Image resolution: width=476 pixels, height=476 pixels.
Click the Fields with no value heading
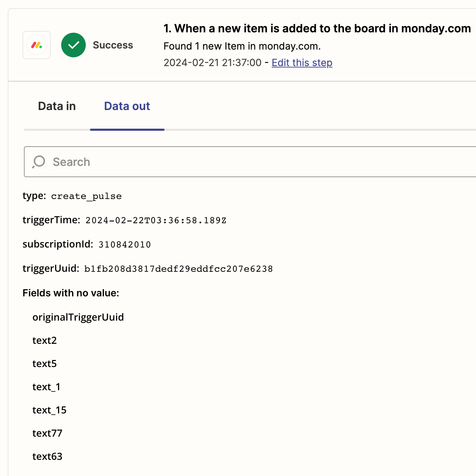tap(71, 293)
